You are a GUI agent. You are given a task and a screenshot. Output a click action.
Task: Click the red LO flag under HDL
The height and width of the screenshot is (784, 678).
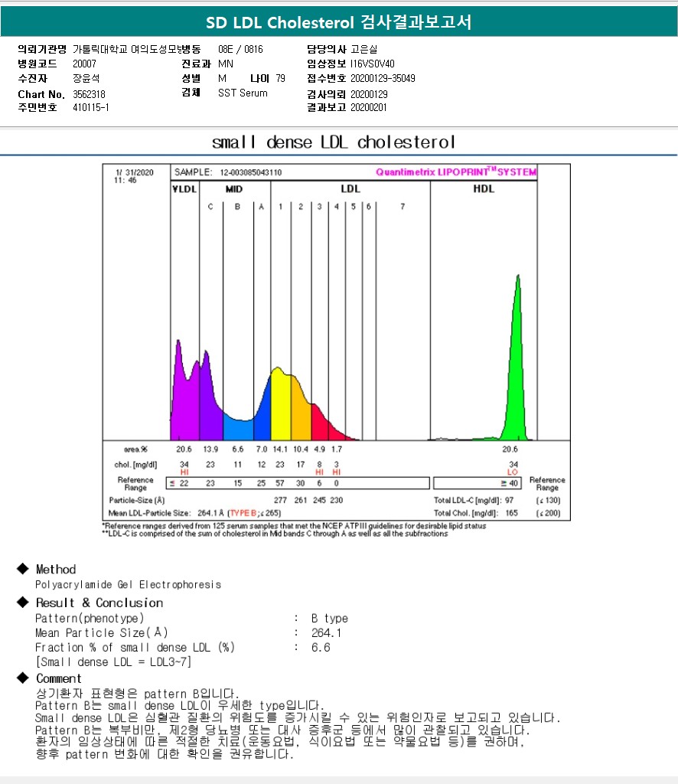(512, 472)
